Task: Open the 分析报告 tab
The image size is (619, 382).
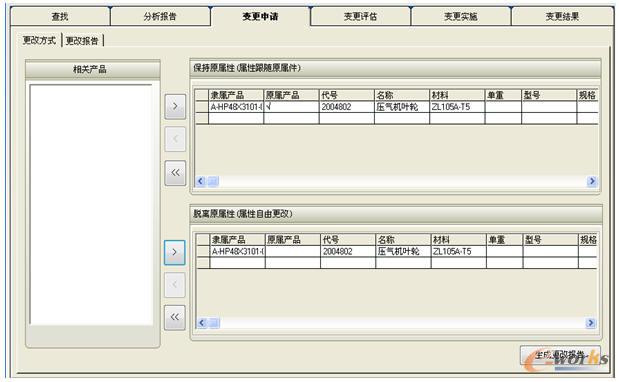Action: (160, 17)
